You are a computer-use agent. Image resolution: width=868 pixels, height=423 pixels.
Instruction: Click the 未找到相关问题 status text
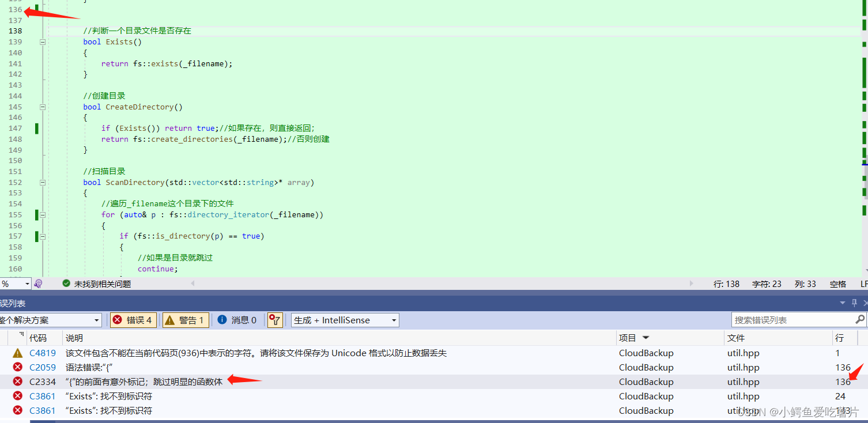coord(103,284)
